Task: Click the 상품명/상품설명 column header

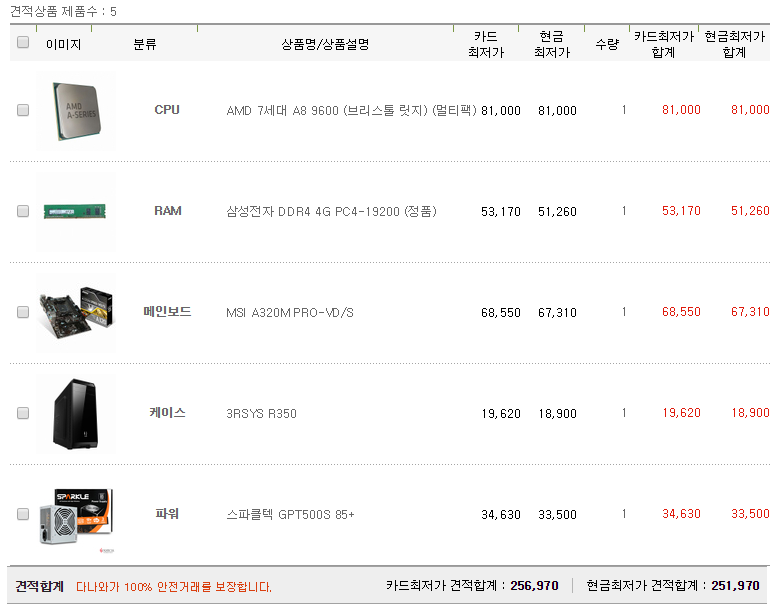Action: click(325, 44)
